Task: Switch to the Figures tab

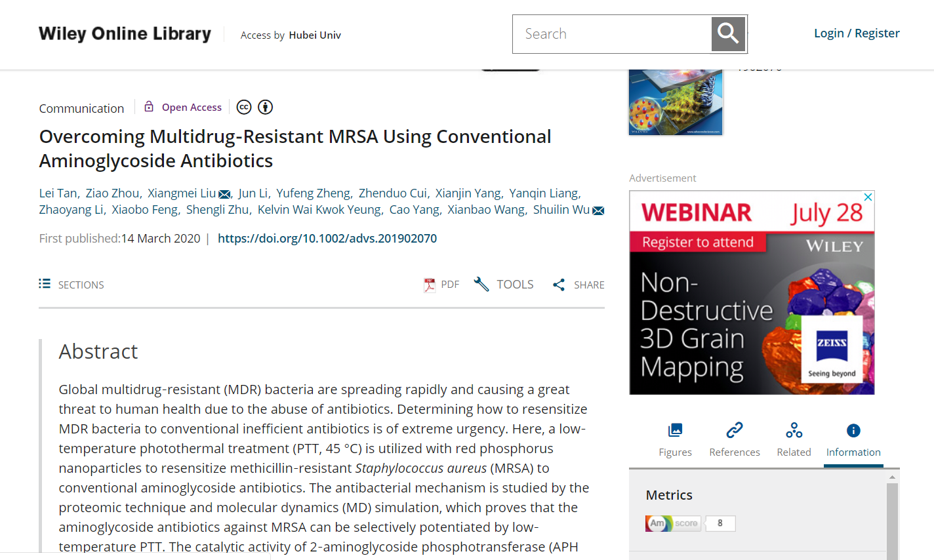Action: (x=675, y=439)
